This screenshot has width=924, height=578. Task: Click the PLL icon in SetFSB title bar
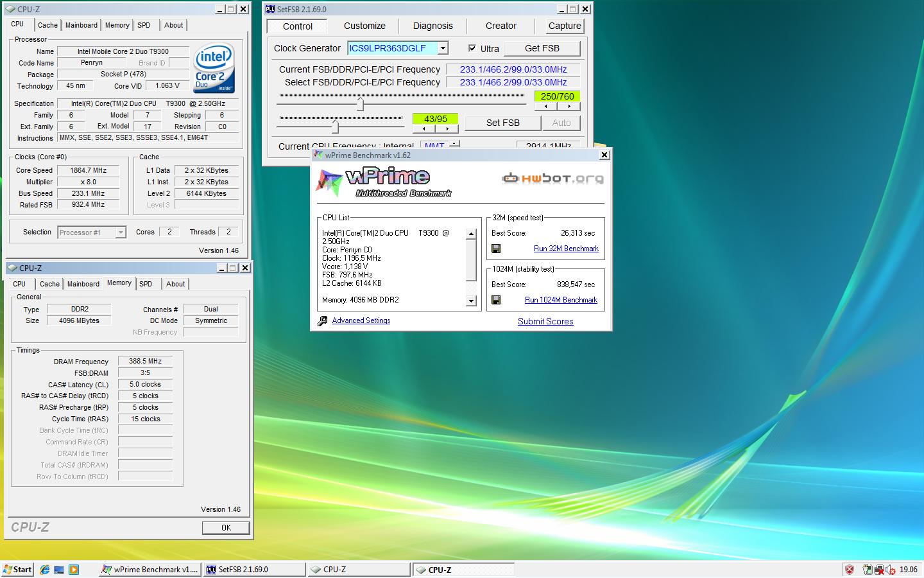270,9
